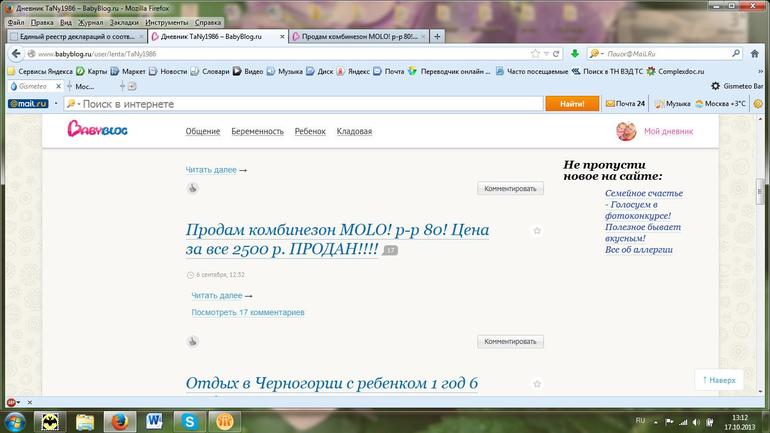Open Все об аллергии link
The image size is (770, 433).
638,249
